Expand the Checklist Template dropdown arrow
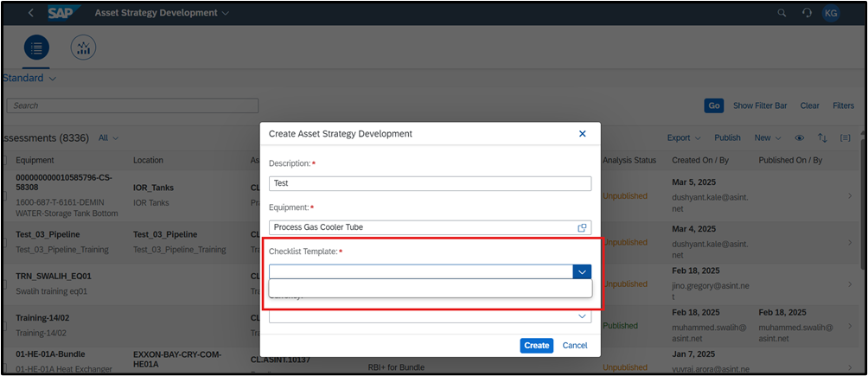 click(x=582, y=271)
